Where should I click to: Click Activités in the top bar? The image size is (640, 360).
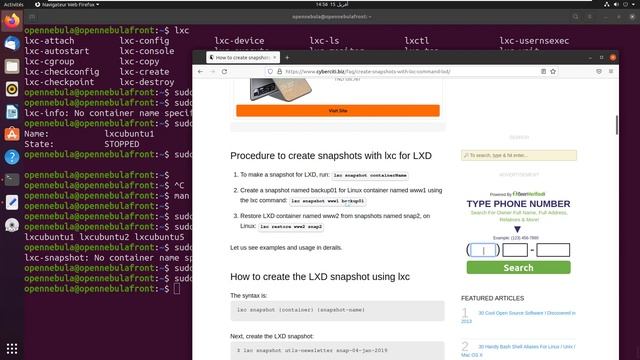13,4
